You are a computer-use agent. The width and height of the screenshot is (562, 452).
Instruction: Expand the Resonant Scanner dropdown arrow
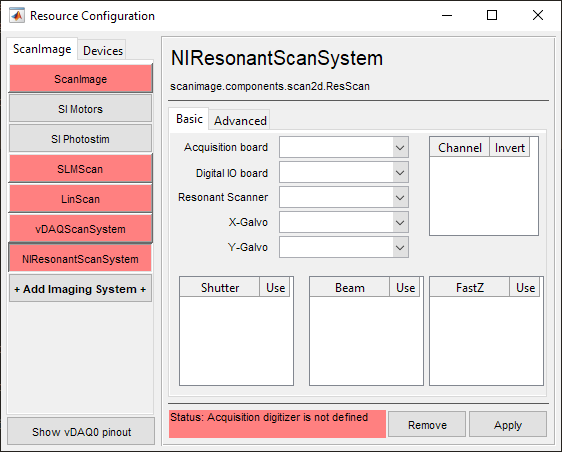[x=400, y=197]
